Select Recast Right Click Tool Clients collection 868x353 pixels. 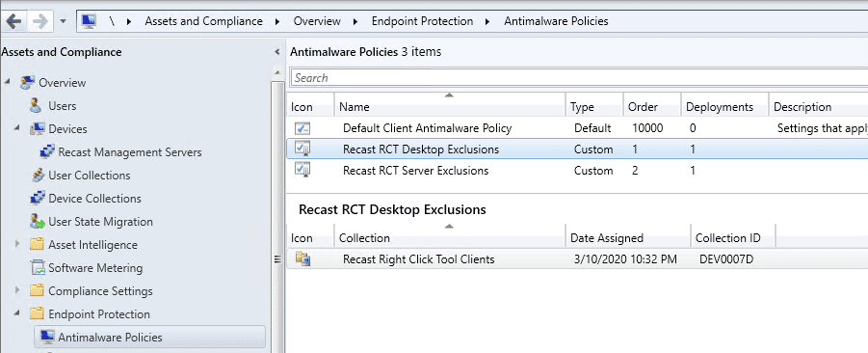(577, 258)
